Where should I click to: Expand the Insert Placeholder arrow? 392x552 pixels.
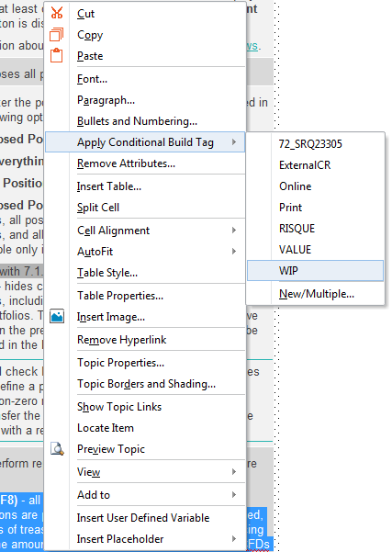234,538
